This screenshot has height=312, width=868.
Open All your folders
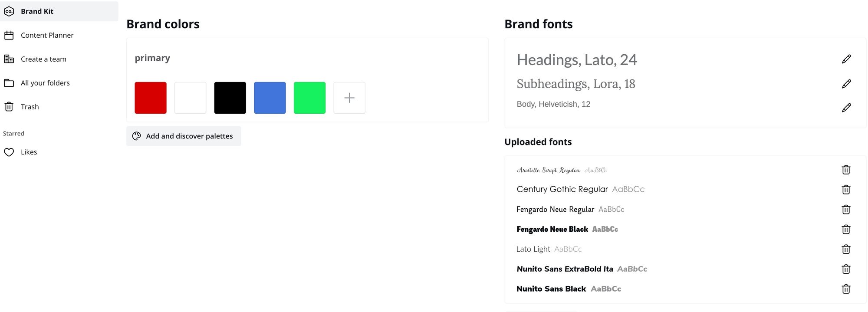click(45, 83)
